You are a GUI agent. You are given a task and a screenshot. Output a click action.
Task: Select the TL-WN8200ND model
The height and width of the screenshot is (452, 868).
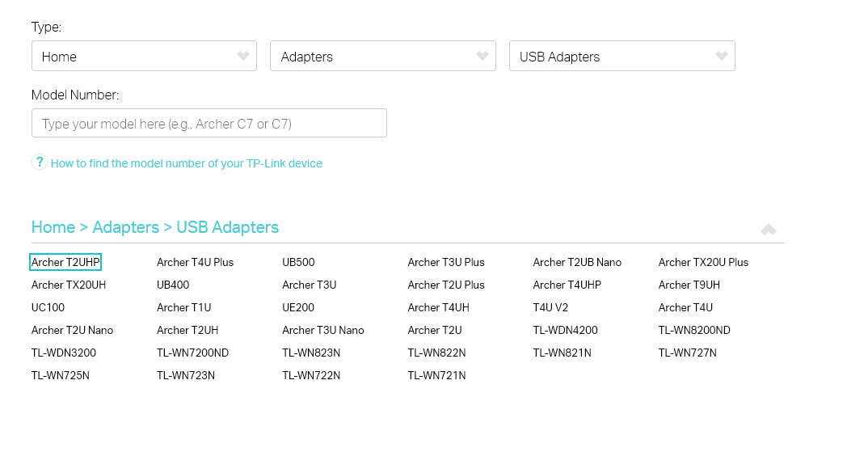pos(694,330)
